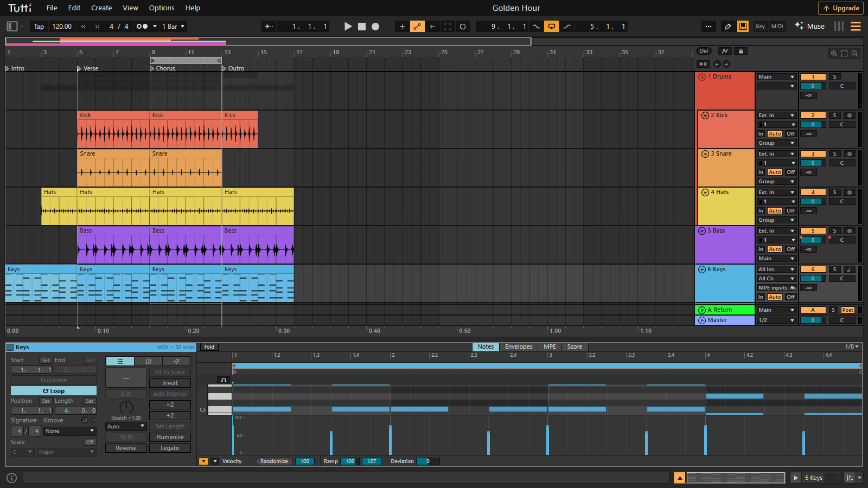Zoom in on arrangement with magnifier plus
The width and height of the screenshot is (868, 488).
point(834,53)
